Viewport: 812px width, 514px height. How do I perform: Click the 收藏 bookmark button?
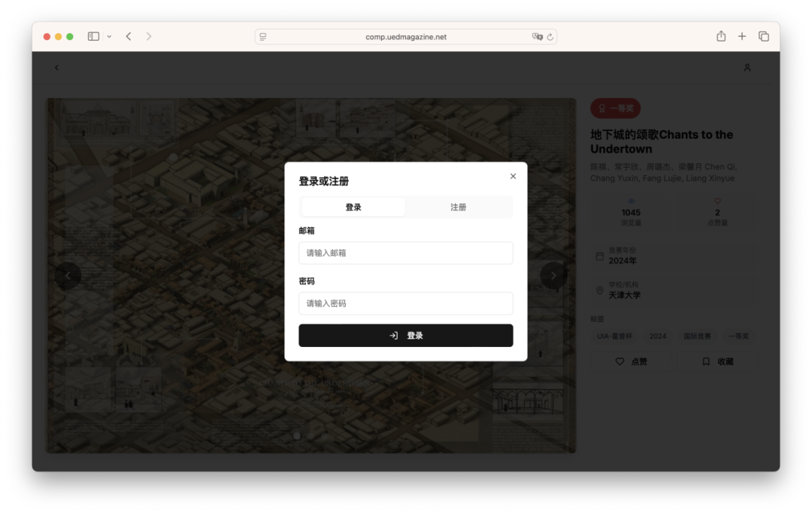tap(717, 362)
